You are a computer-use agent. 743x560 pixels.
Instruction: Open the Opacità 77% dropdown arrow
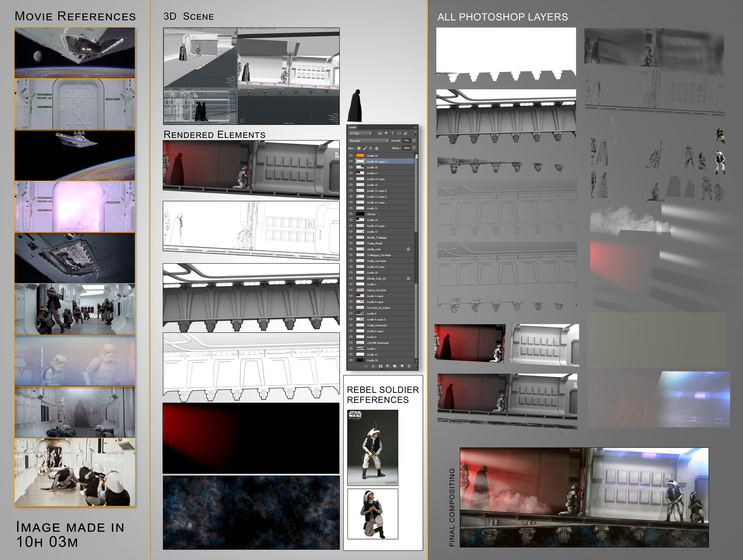point(414,141)
